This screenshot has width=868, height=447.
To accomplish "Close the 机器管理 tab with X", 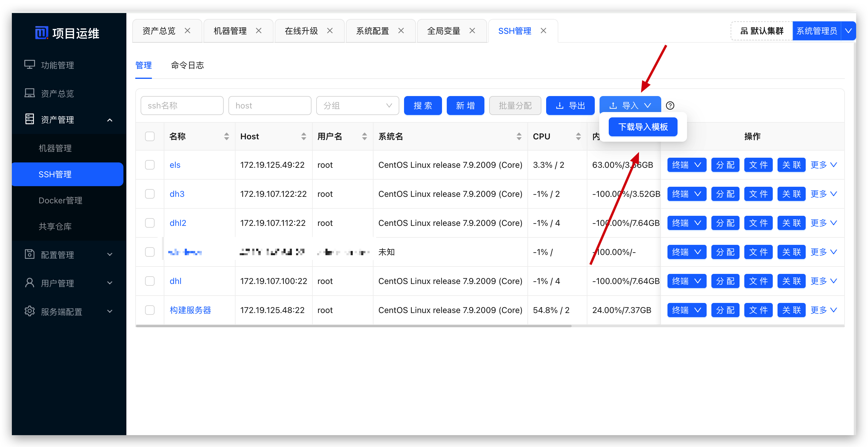I will tap(259, 31).
